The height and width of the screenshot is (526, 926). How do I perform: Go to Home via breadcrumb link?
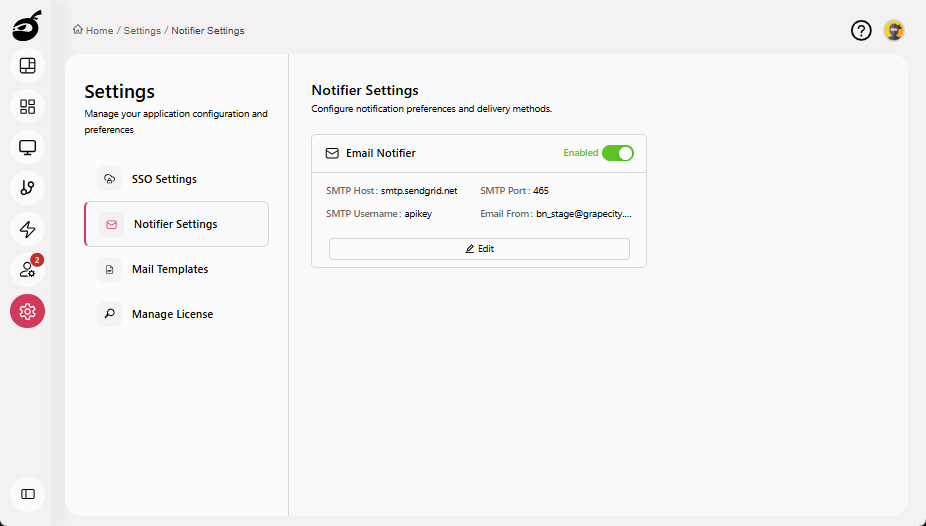pyautogui.click(x=99, y=31)
